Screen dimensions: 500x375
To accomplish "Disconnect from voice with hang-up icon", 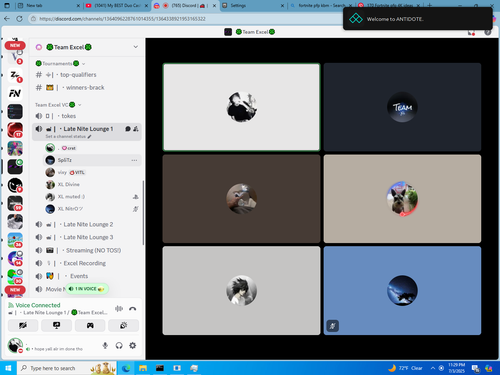I will (x=132, y=309).
